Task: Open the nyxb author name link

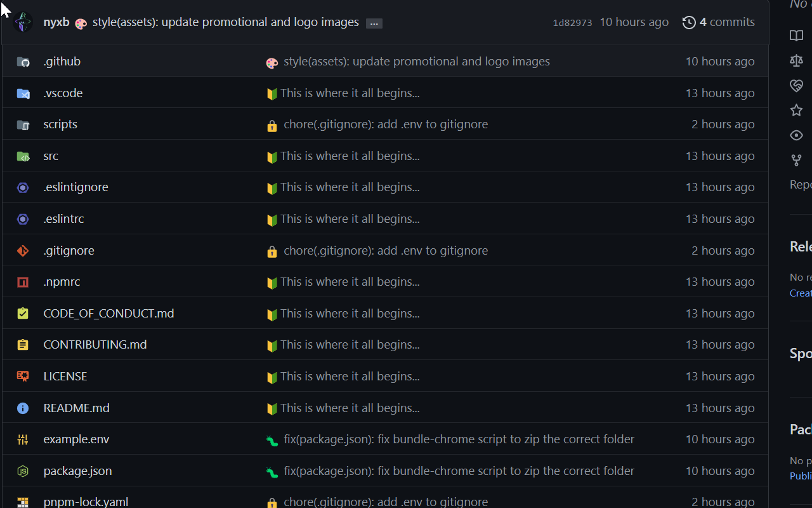Action: coord(56,22)
